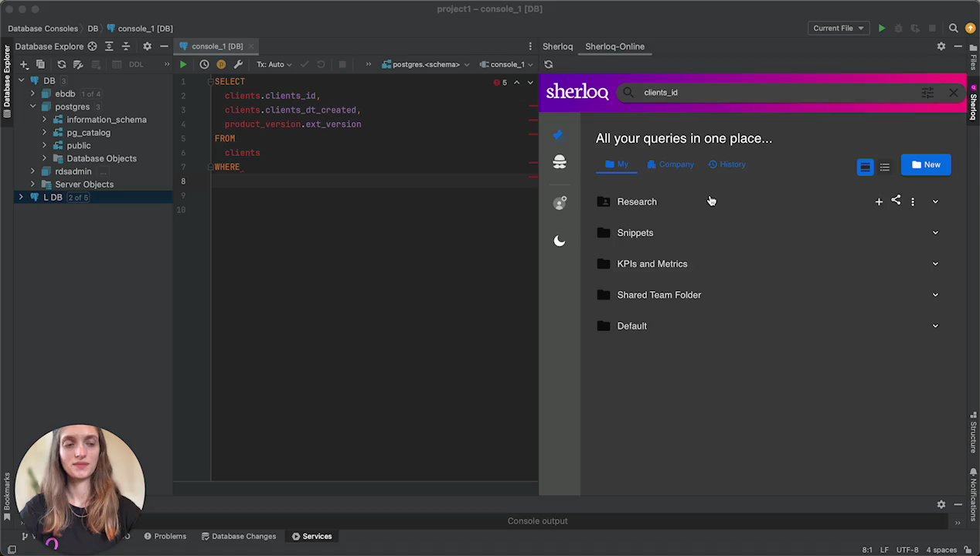980x556 pixels.
Task: Click the detective hat icon in Sherloq sidebar
Action: tap(560, 162)
